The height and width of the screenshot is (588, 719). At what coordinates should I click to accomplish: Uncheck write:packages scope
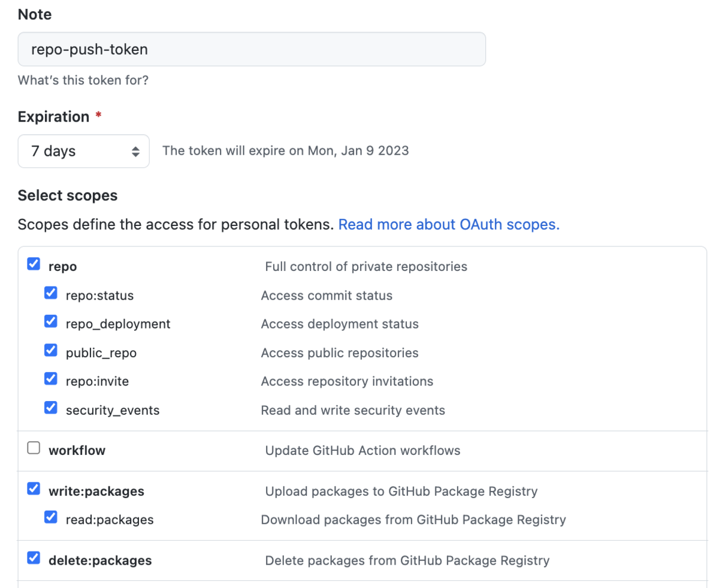coord(34,489)
